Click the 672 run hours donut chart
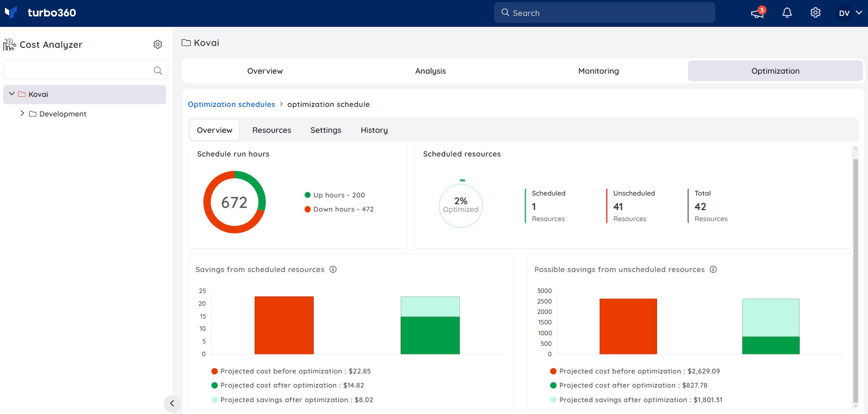This screenshot has height=414, width=868. [x=234, y=202]
